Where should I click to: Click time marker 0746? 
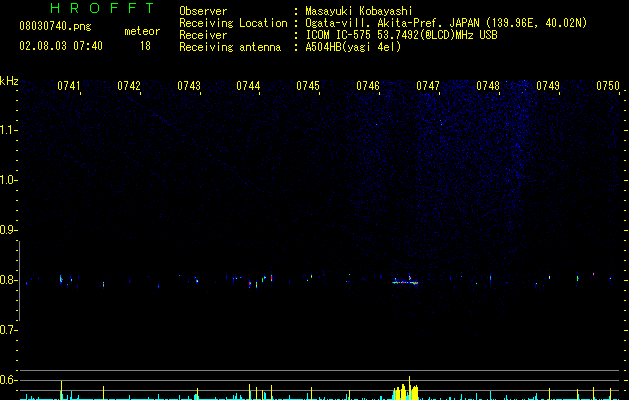point(368,86)
